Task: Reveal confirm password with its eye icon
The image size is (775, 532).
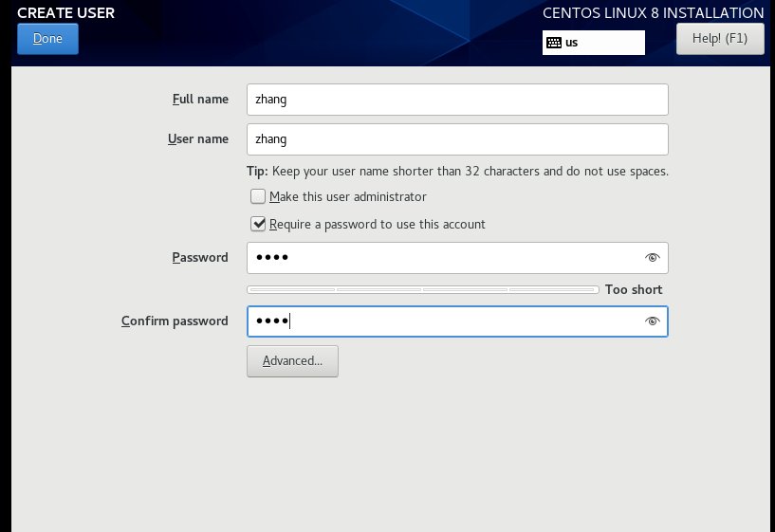Action: pyautogui.click(x=652, y=321)
